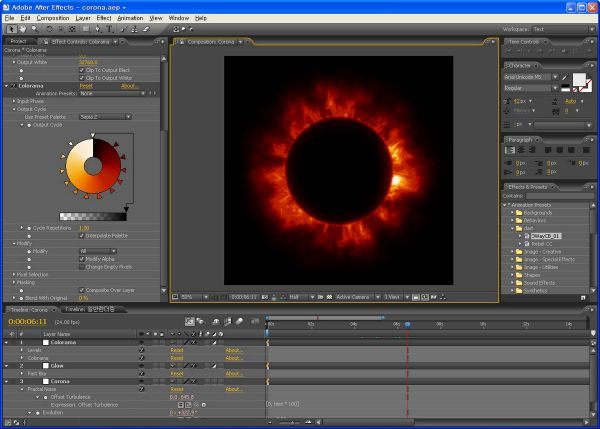
Task: Open font family dropdown Arial Unicode MS
Action: coord(531,77)
